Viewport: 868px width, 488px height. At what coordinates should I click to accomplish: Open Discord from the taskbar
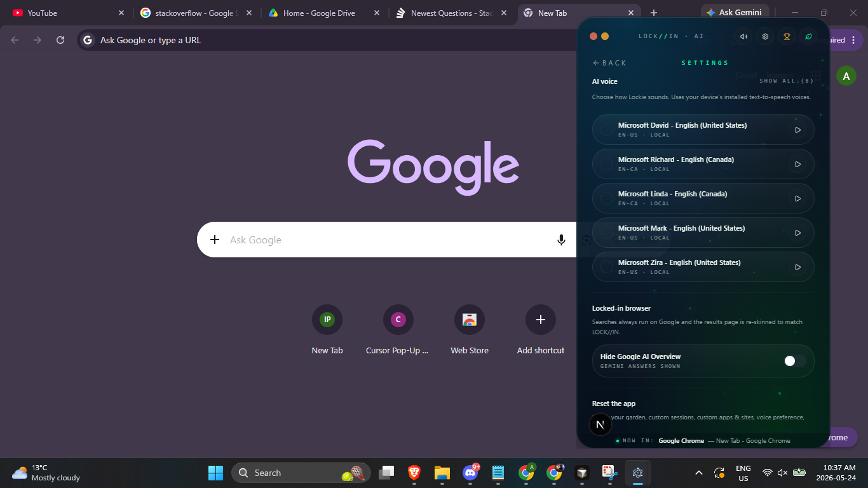click(x=470, y=473)
